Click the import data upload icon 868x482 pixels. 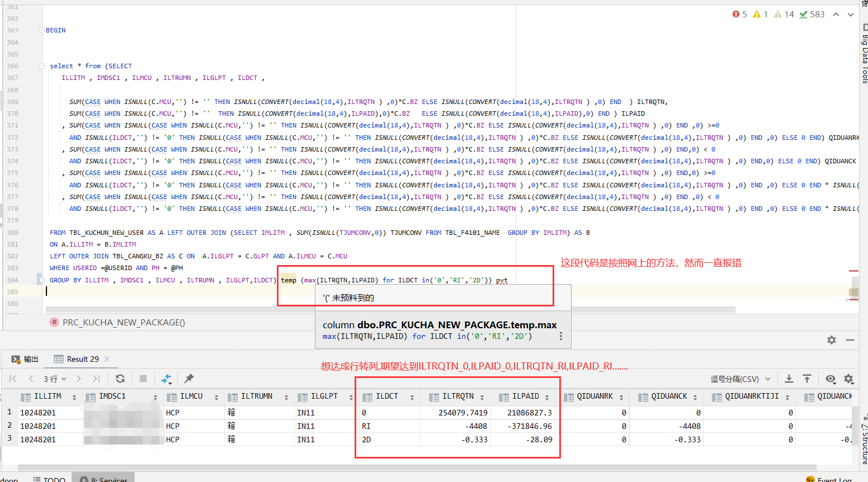(807, 379)
